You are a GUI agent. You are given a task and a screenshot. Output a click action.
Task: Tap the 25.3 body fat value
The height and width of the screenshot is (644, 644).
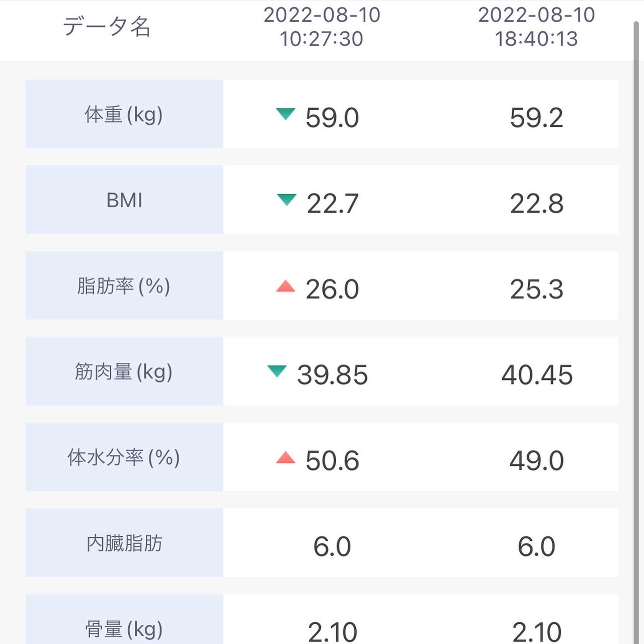536,289
